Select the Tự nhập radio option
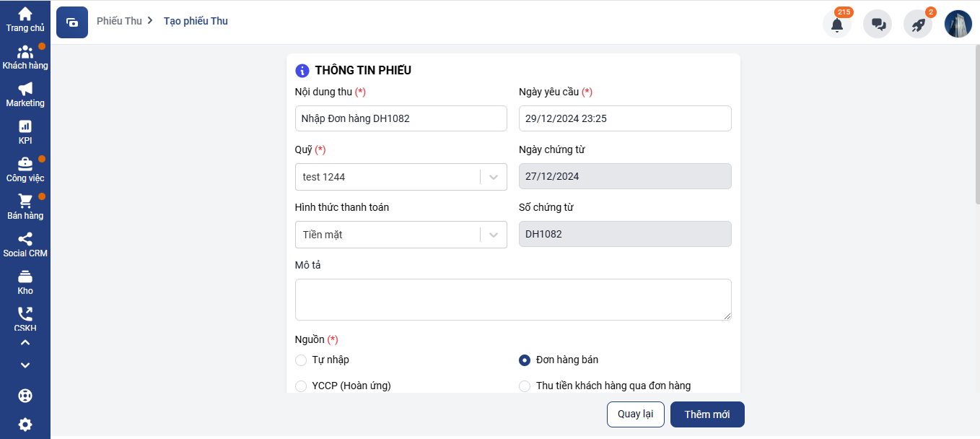The width and height of the screenshot is (980, 439). coord(301,360)
